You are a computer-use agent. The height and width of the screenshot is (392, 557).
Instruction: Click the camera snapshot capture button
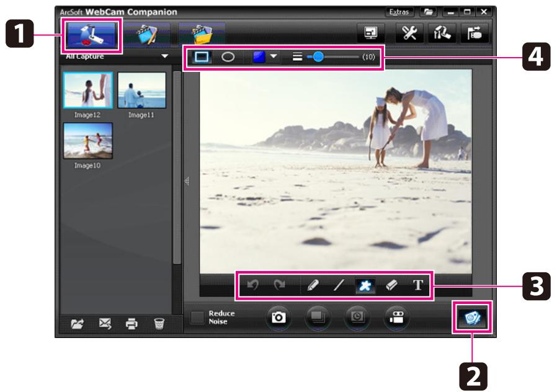point(278,317)
